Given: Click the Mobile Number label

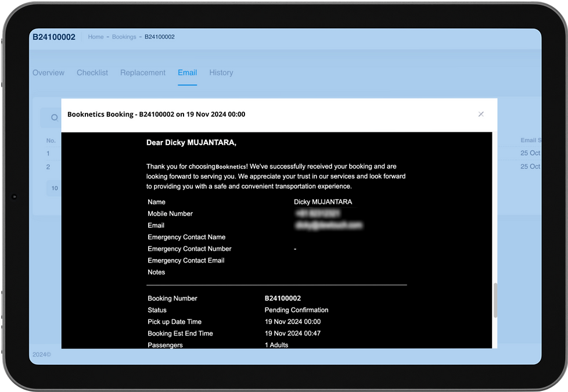Looking at the screenshot, I should click(x=170, y=214).
